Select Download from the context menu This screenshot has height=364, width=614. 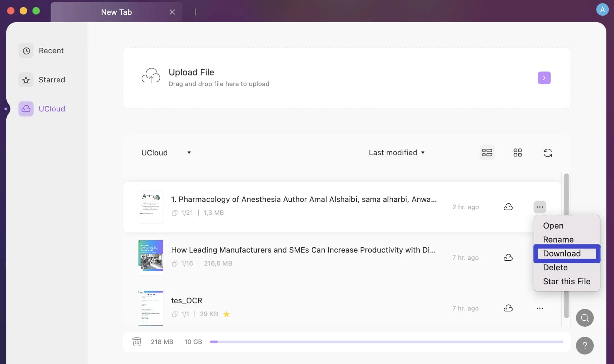[562, 253]
